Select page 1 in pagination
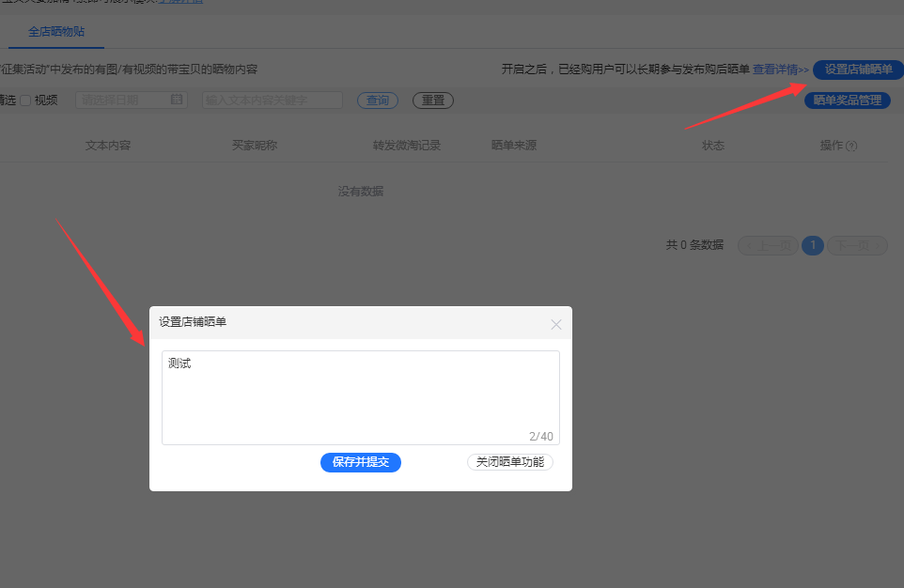 (812, 245)
